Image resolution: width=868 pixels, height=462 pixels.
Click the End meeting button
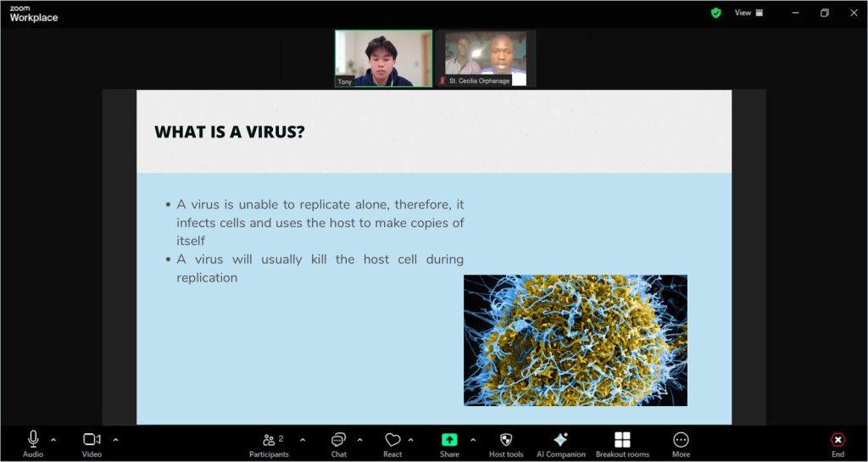838,444
